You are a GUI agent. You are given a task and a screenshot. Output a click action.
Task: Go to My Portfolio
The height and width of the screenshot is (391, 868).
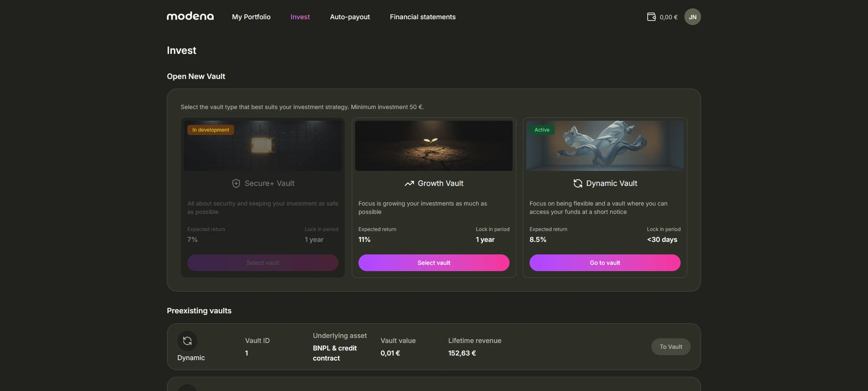(x=251, y=17)
